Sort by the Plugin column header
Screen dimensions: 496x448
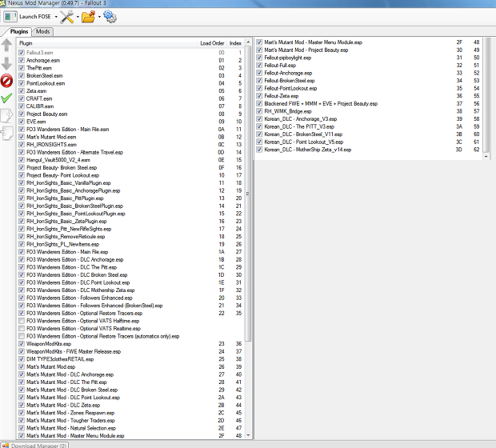click(107, 43)
